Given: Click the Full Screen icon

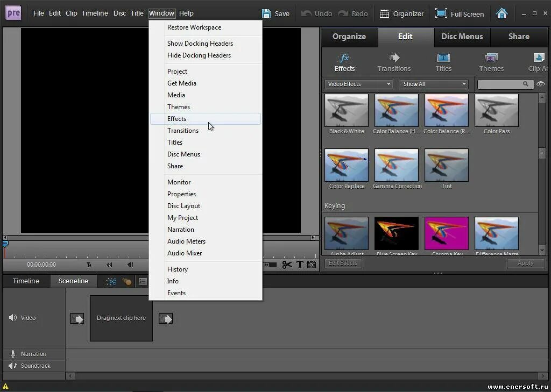Looking at the screenshot, I should [x=441, y=13].
